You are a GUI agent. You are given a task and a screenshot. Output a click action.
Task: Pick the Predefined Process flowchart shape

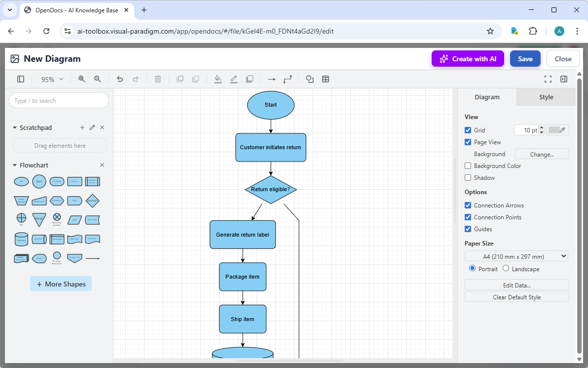93,181
